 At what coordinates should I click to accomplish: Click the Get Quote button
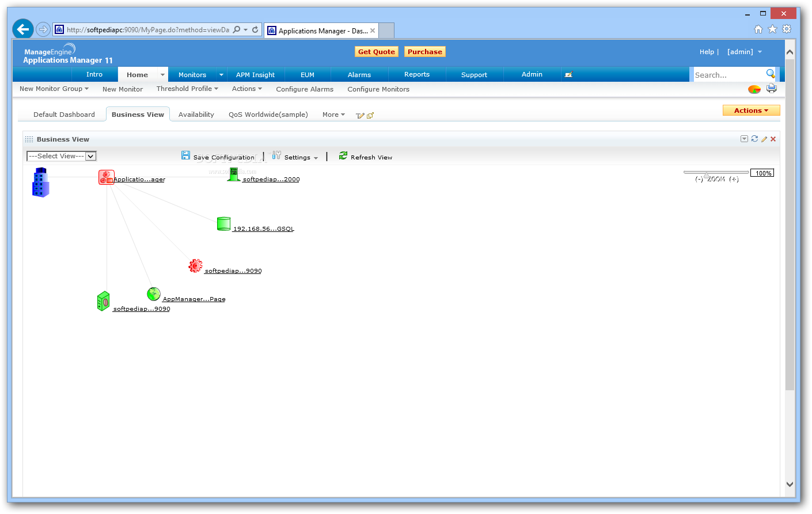click(377, 52)
